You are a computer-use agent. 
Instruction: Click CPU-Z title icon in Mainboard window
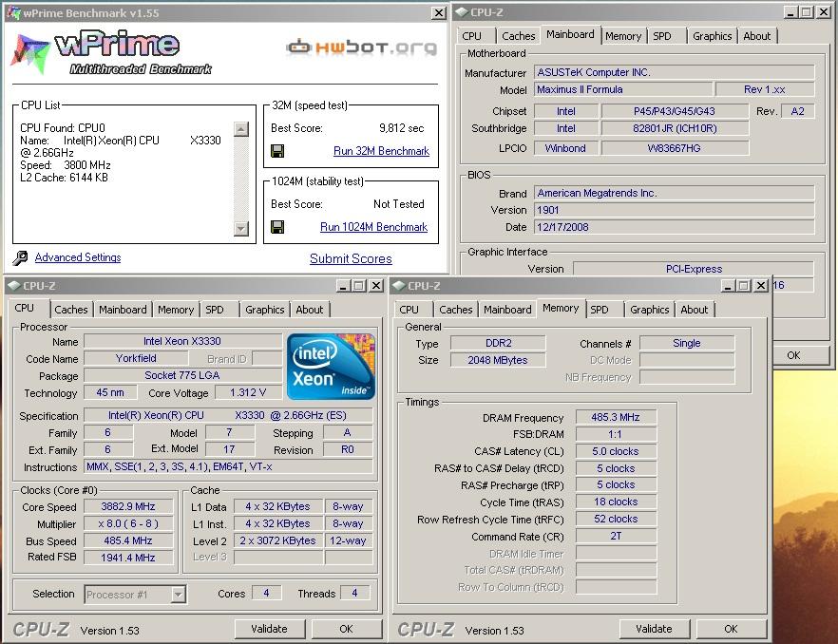(462, 12)
